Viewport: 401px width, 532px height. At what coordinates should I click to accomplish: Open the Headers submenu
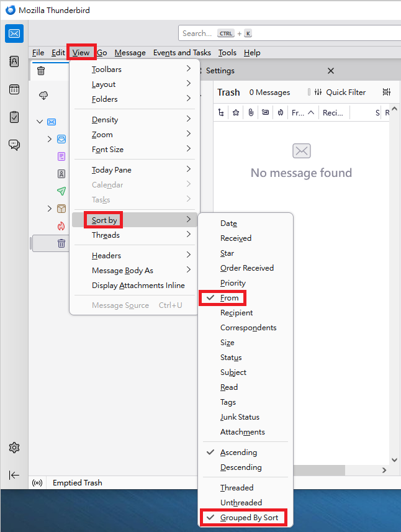pos(134,255)
